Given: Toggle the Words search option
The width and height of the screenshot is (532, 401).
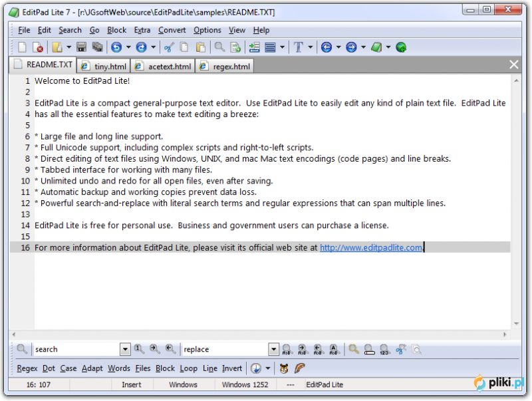Looking at the screenshot, I should pyautogui.click(x=119, y=368).
